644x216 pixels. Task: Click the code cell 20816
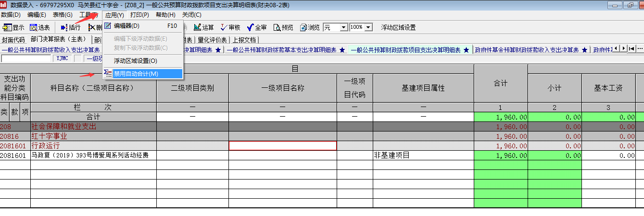pyautogui.click(x=15, y=136)
